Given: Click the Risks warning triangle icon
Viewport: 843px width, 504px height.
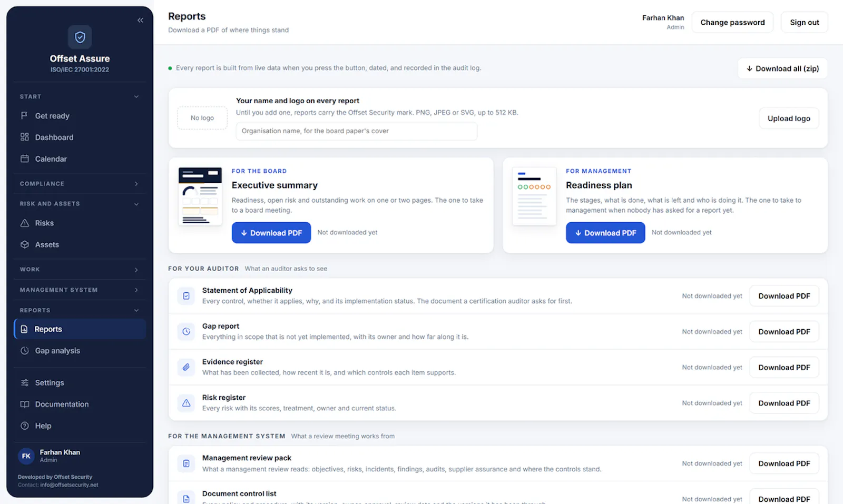Looking at the screenshot, I should (24, 223).
